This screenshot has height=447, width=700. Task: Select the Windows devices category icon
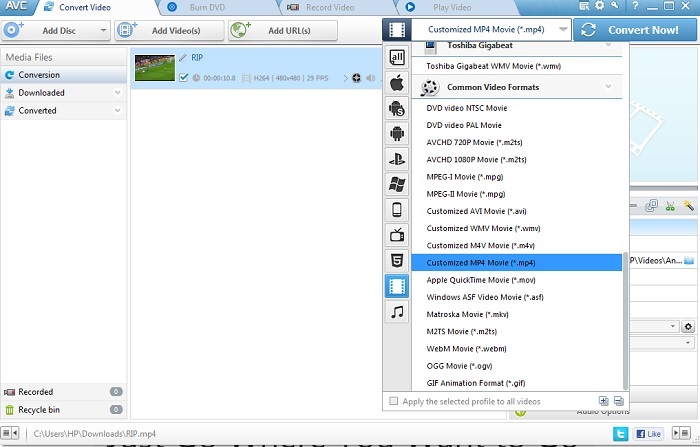pos(397,184)
